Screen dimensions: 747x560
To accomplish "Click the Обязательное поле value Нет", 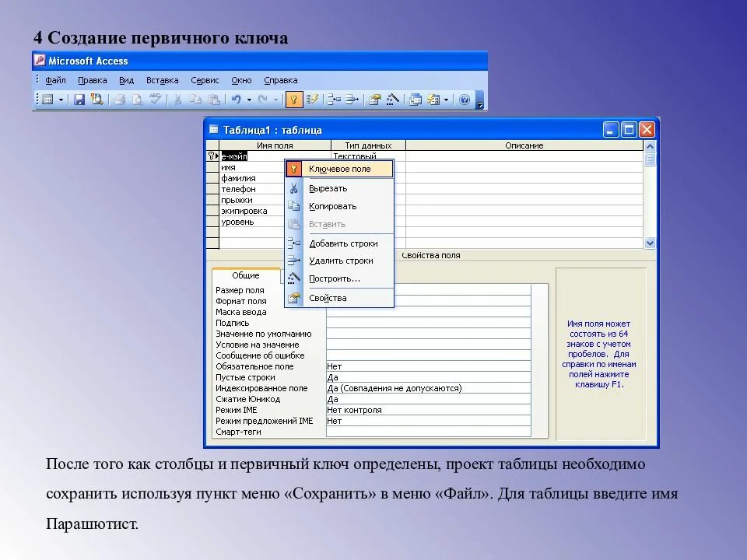I will 428,366.
